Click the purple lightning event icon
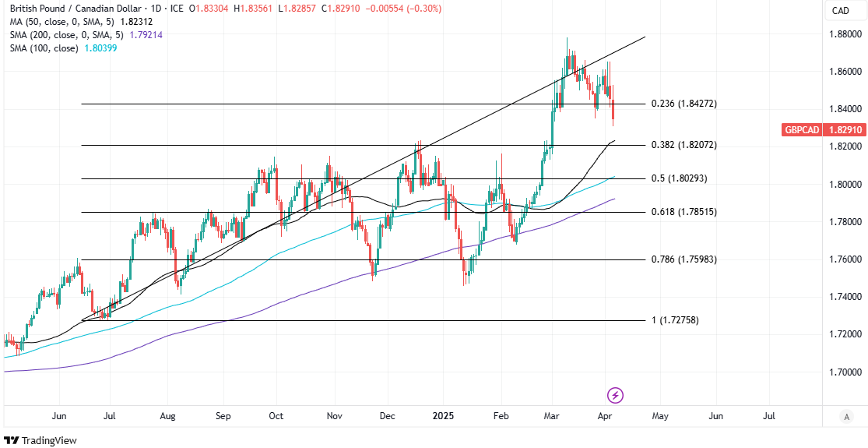868x448 pixels. [616, 395]
